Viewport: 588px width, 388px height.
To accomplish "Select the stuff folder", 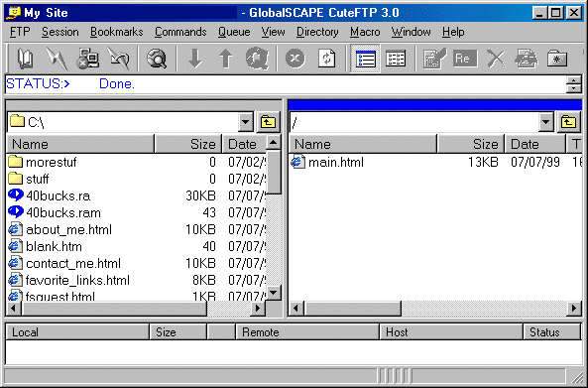I will [28, 179].
